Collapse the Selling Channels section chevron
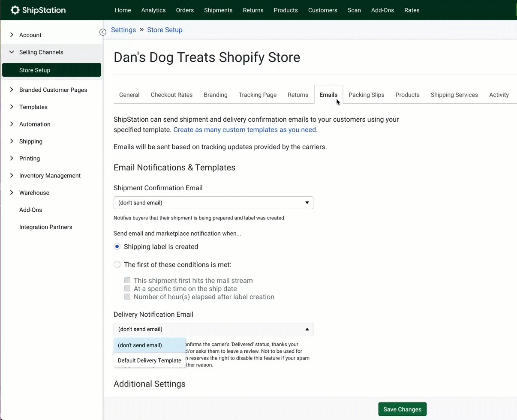 (x=12, y=52)
